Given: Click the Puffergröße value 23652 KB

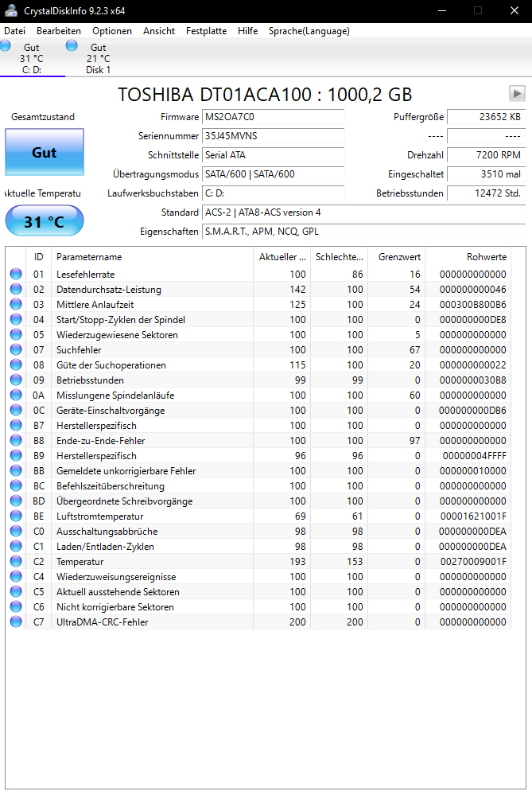Looking at the screenshot, I should pos(487,117).
